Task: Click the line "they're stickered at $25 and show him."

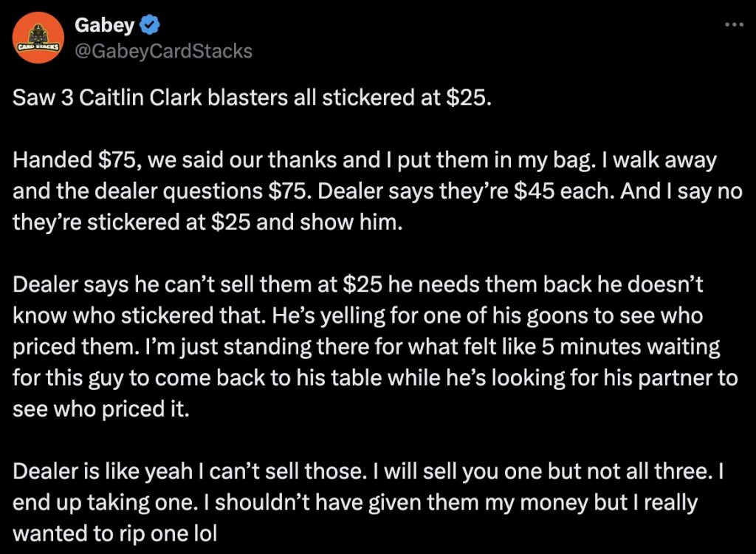Action: pyautogui.click(x=209, y=223)
